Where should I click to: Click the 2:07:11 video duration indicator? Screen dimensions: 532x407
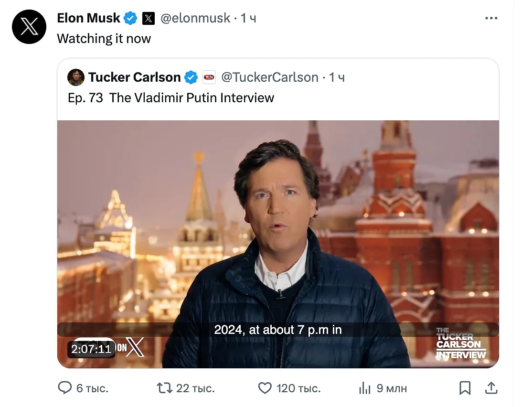[91, 349]
